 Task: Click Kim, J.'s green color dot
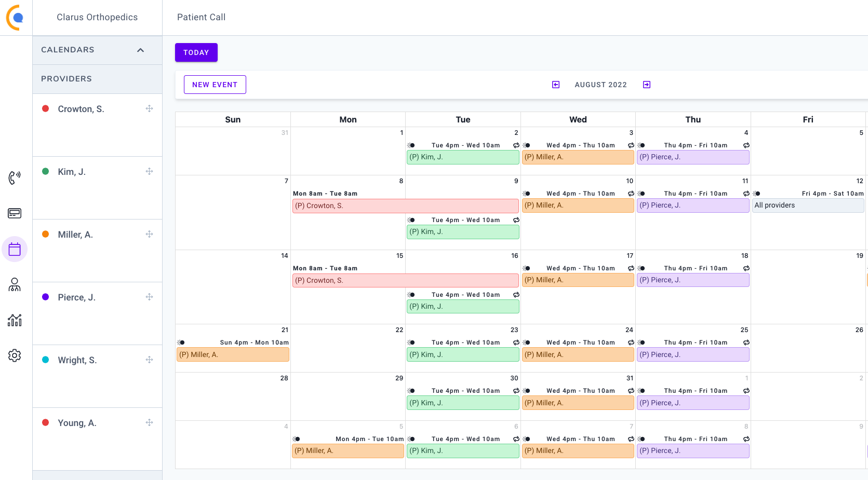pyautogui.click(x=45, y=171)
